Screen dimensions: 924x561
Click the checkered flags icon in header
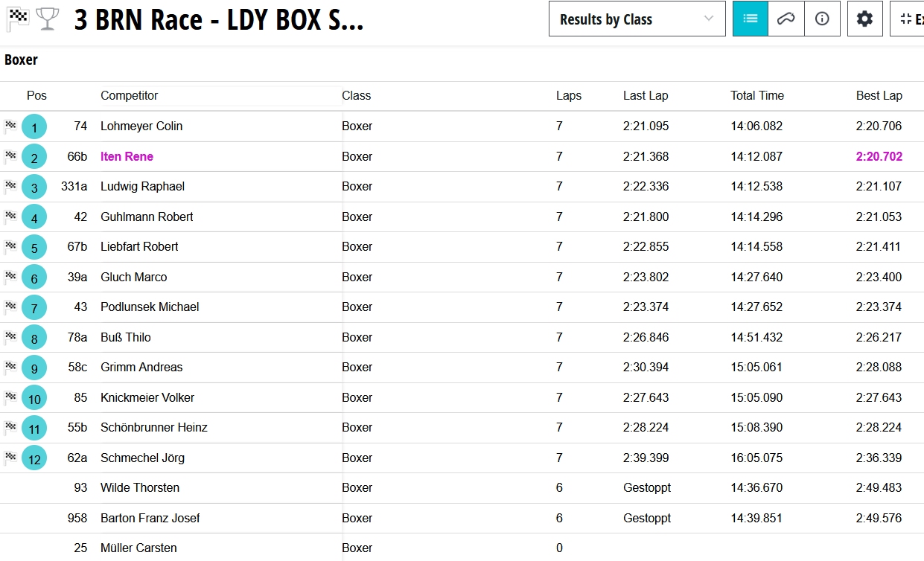pyautogui.click(x=18, y=19)
